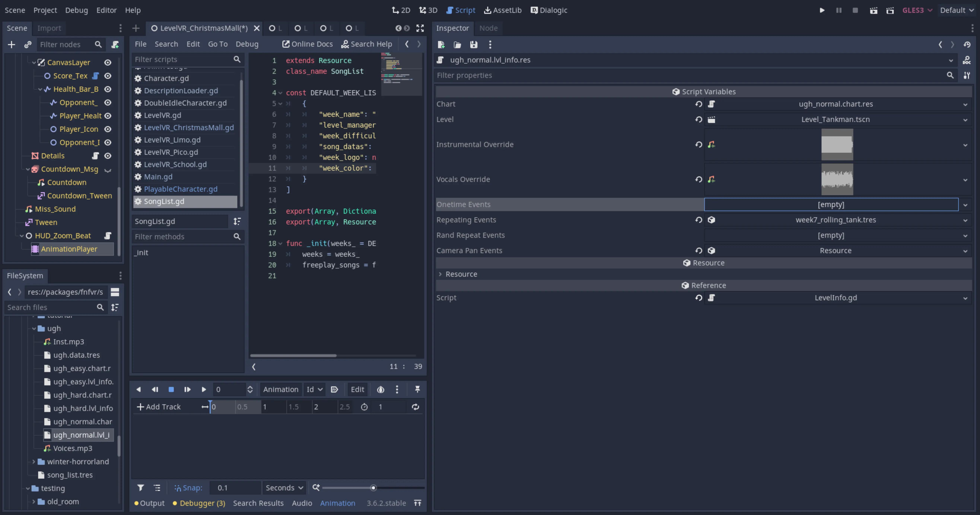Click the animation autoplay-on-load icon
The image size is (980, 515).
click(334, 389)
